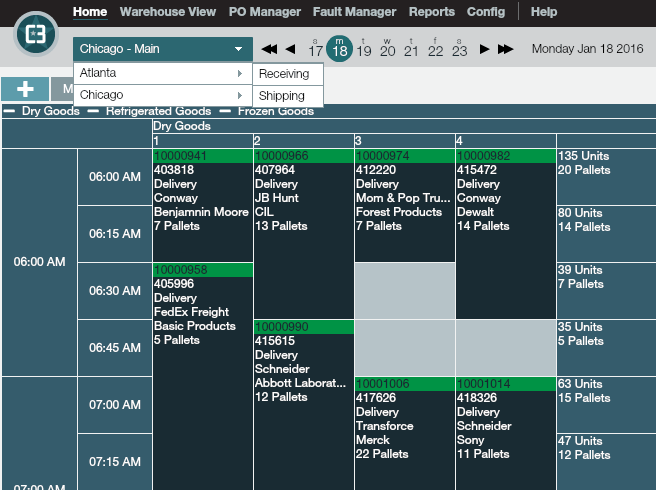Click the 47 Units 12 Pallets summary
The image size is (656, 490).
[606, 462]
